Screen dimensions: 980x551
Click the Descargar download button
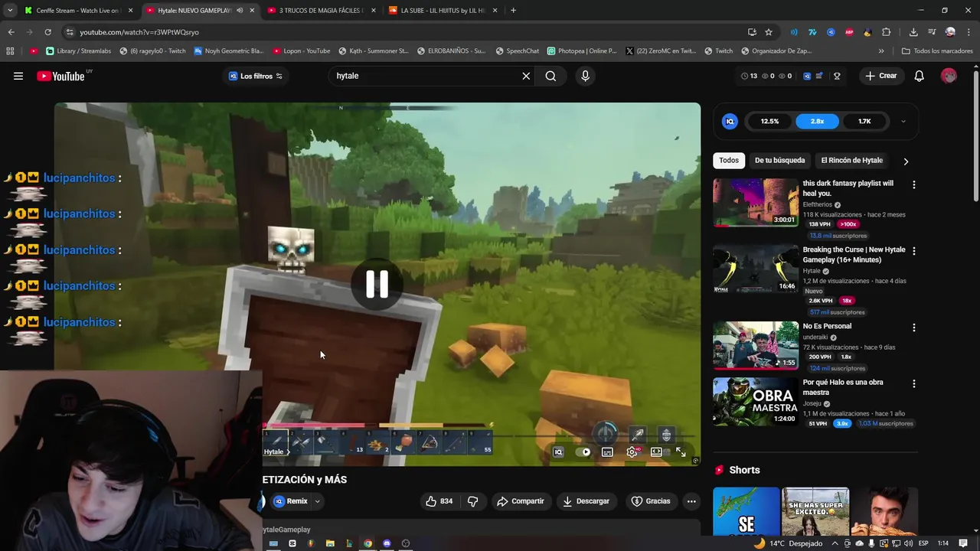pos(586,501)
